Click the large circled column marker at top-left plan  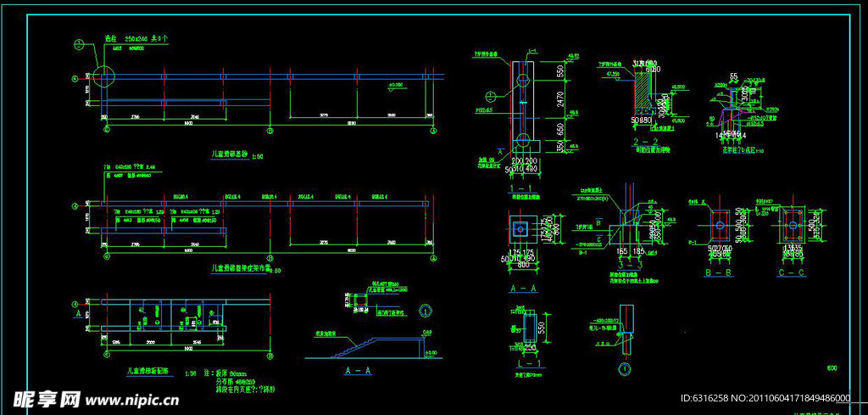(105, 76)
